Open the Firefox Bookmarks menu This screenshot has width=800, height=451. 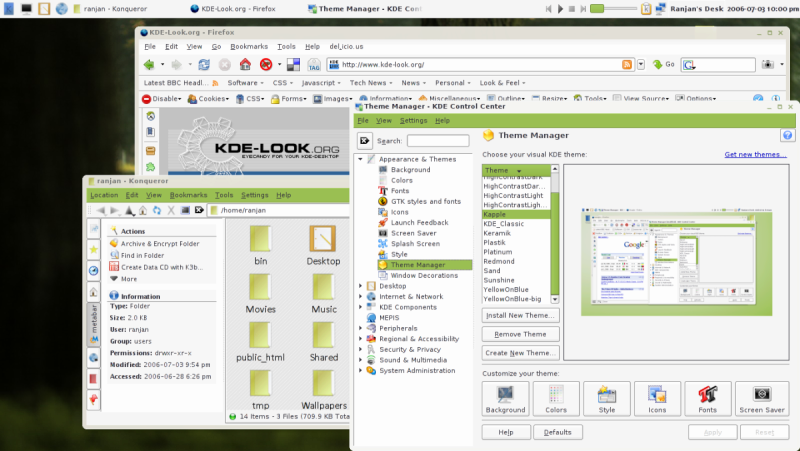click(x=249, y=46)
